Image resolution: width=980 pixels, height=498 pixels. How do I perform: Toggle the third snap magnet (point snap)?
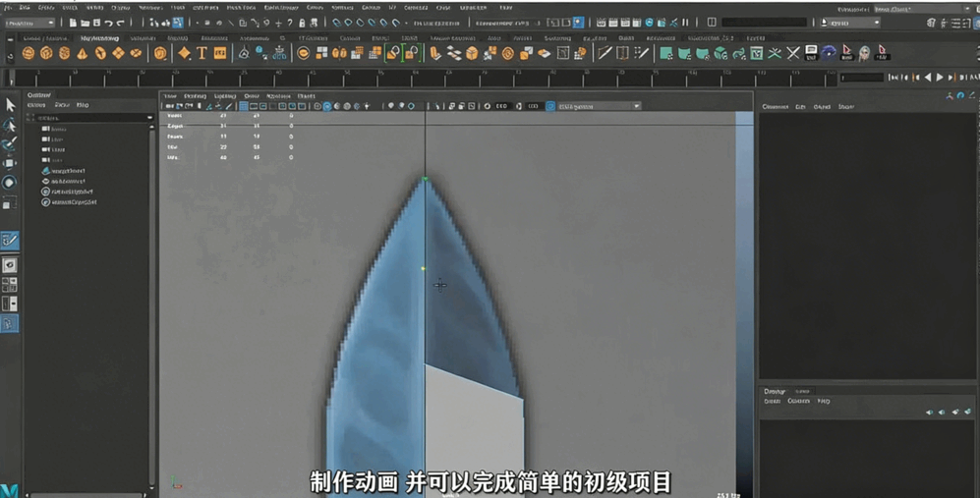[361, 24]
